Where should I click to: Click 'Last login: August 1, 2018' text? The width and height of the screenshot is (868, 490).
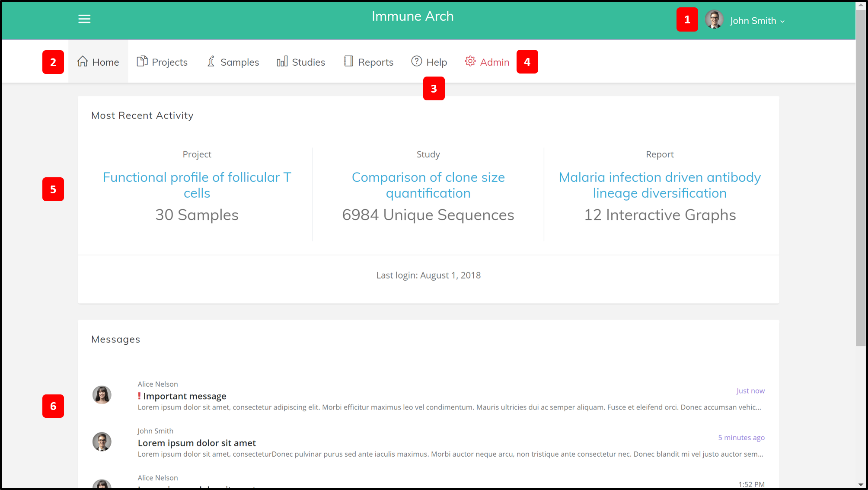[x=428, y=275]
